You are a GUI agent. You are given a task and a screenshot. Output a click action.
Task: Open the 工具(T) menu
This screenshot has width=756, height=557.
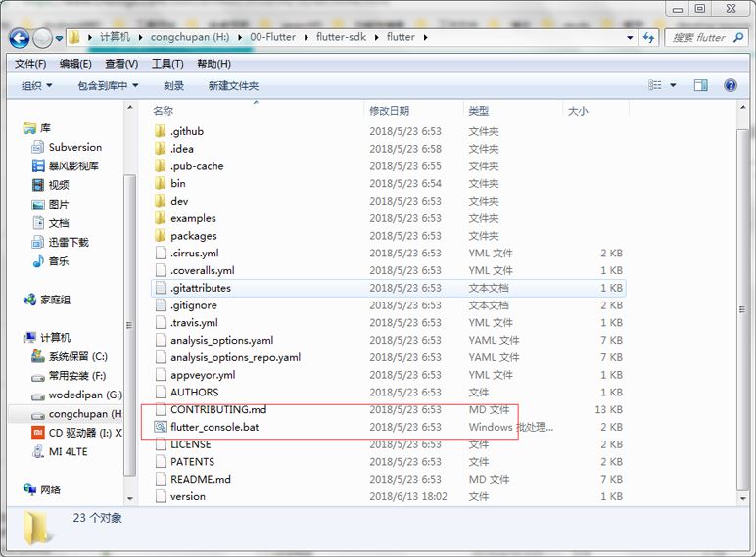(167, 64)
